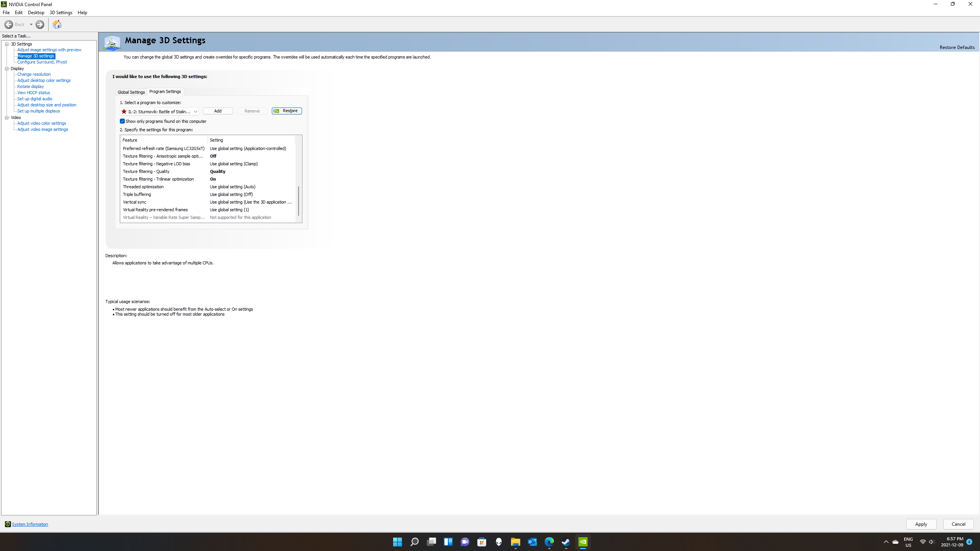This screenshot has width=980, height=551.
Task: Open Configure Surround, PhysX
Action: pos(42,62)
